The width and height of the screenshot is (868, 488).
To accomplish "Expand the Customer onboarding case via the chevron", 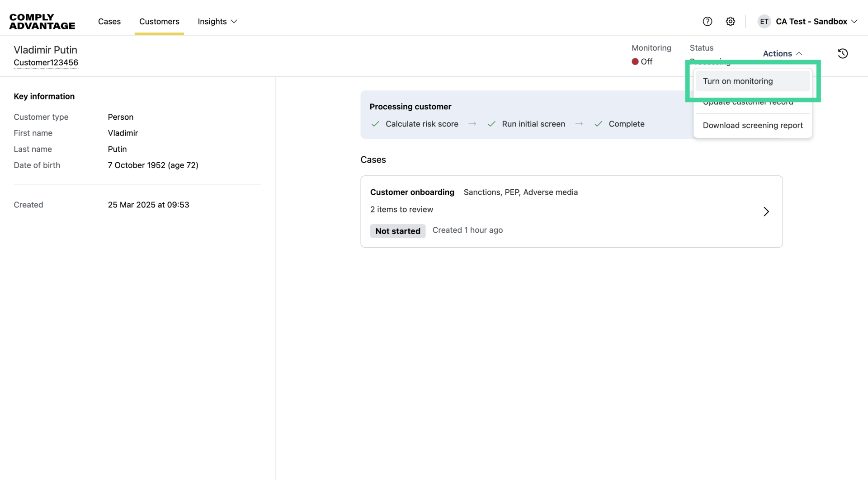I will [766, 211].
